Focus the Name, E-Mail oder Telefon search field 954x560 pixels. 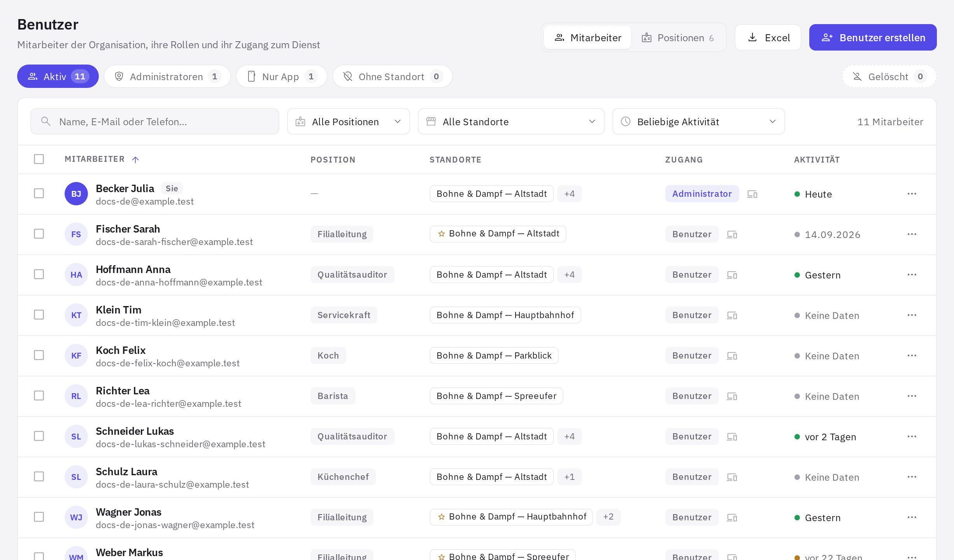155,122
